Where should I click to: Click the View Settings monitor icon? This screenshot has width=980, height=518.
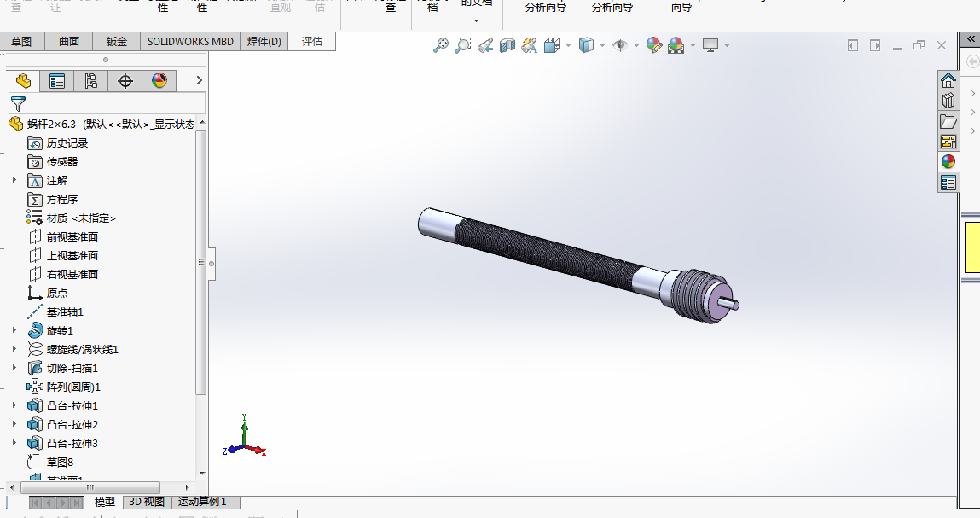(x=710, y=45)
